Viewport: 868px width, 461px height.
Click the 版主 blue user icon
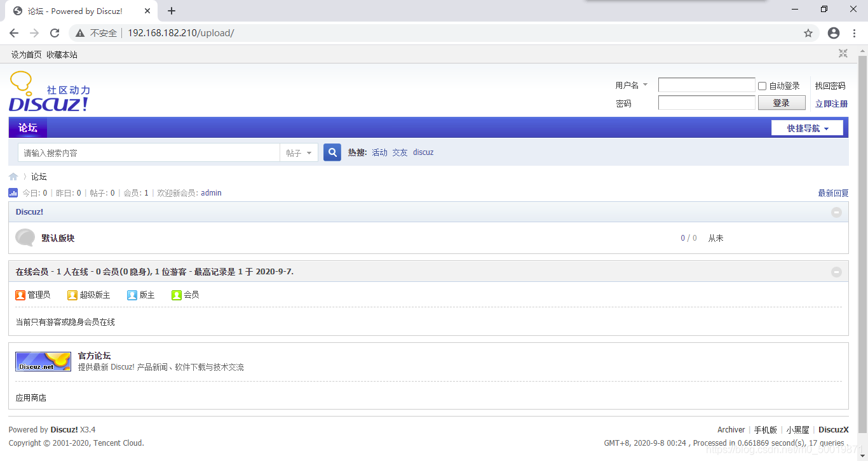coord(132,295)
